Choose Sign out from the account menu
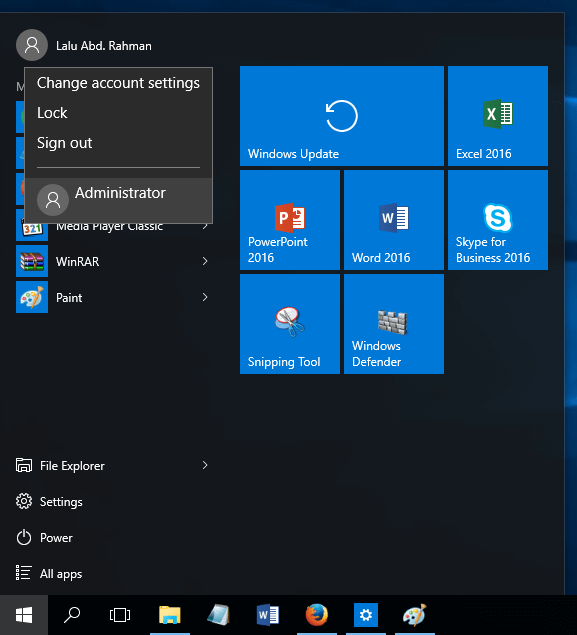 [x=118, y=143]
